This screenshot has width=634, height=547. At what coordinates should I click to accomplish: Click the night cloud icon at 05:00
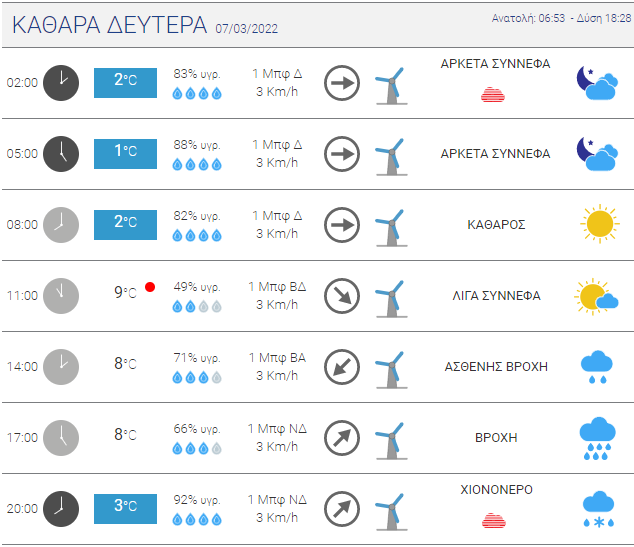pos(597,153)
